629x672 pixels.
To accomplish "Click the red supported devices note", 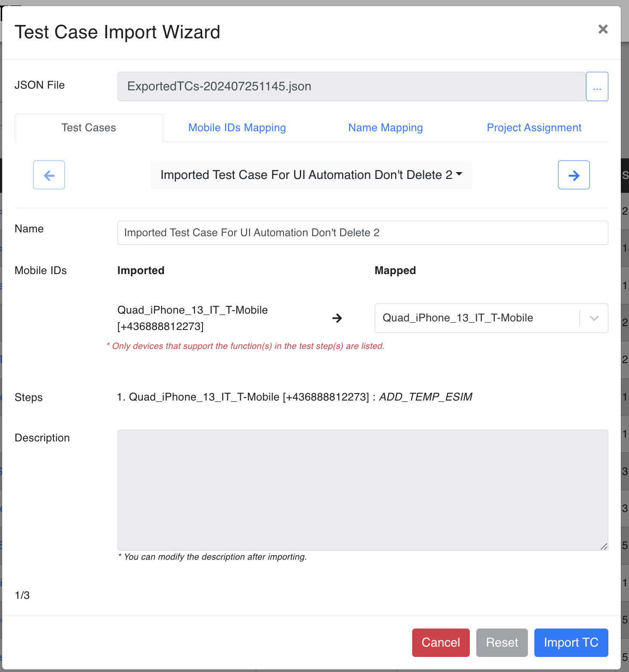I will 245,346.
